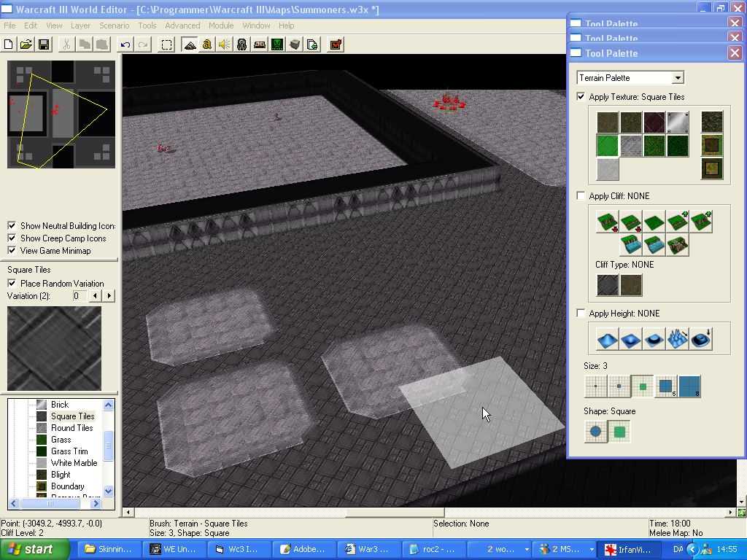This screenshot has width=747, height=560.
Task: Open the File menu
Action: 9,26
